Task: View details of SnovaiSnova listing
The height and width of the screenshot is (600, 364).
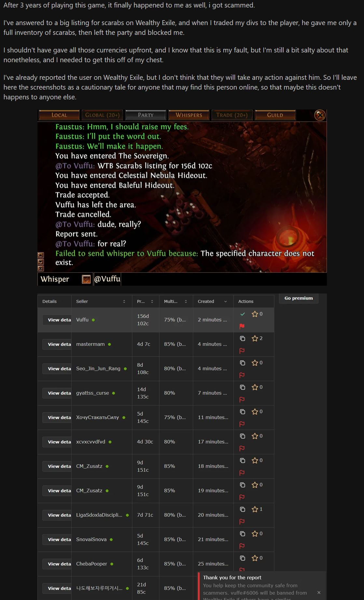Action: pyautogui.click(x=57, y=539)
